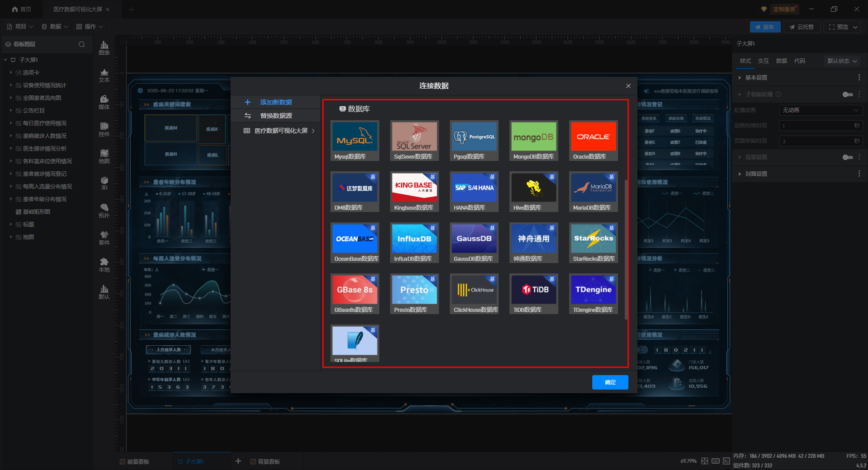Viewport: 868px width, 470px height.
Task: Switch to the 前景看板 bottom tab
Action: 135,461
